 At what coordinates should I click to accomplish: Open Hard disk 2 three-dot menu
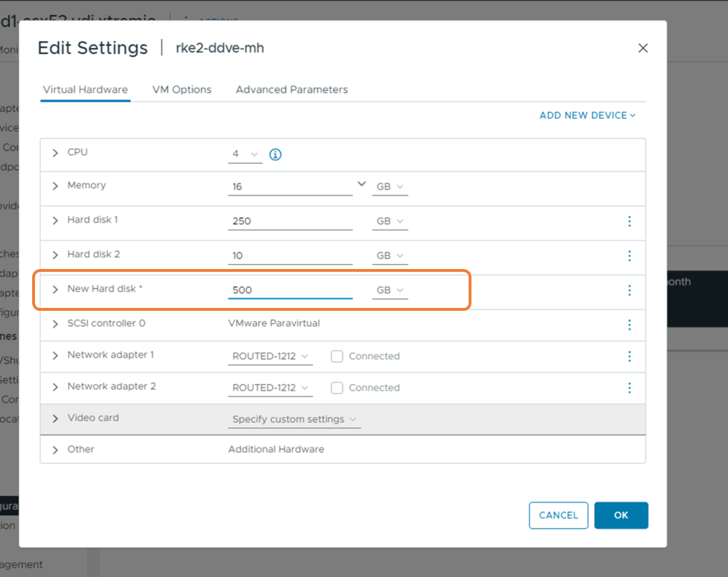pyautogui.click(x=629, y=255)
